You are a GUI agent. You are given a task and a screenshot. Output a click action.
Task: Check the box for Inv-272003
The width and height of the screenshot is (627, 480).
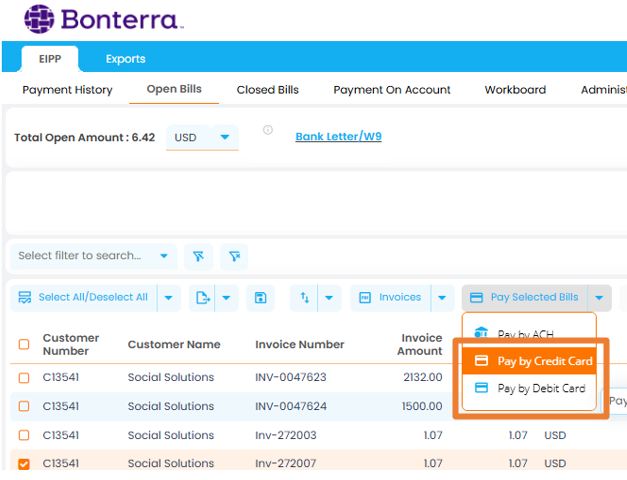24,435
